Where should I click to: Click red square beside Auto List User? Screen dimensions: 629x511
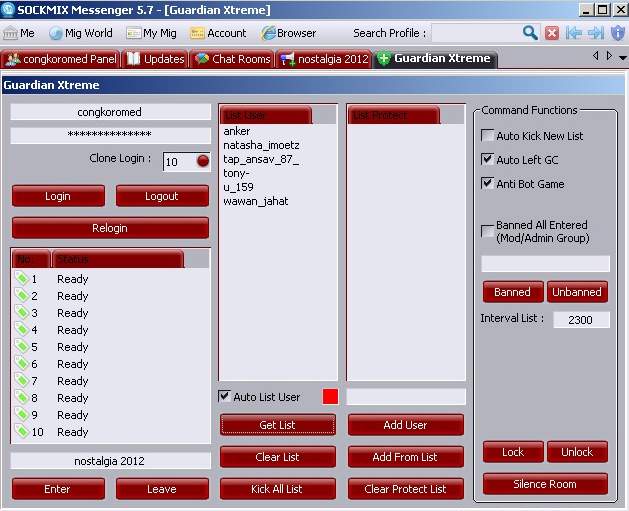tap(330, 396)
